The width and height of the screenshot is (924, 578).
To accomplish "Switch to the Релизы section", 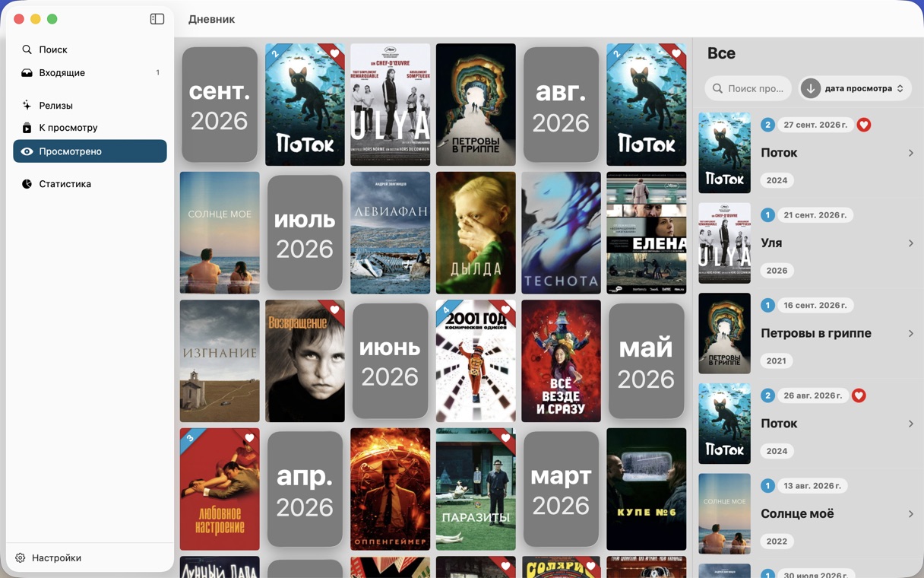I will [90, 106].
